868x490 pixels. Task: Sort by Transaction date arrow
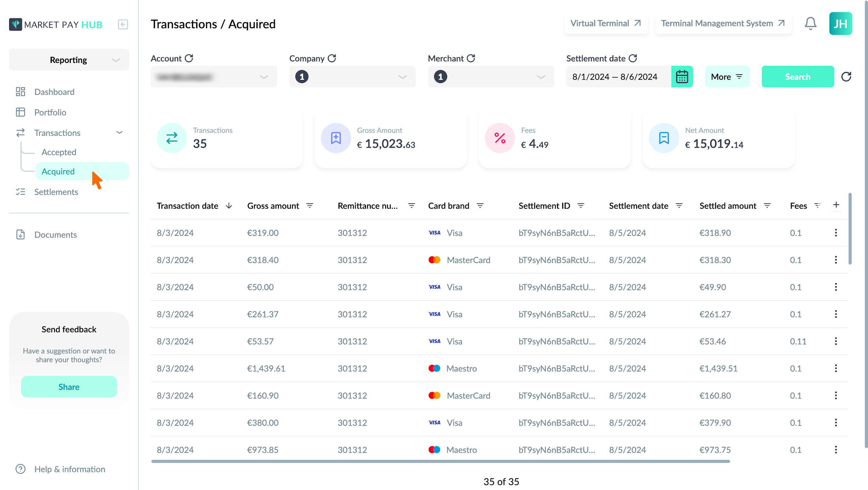(x=229, y=206)
